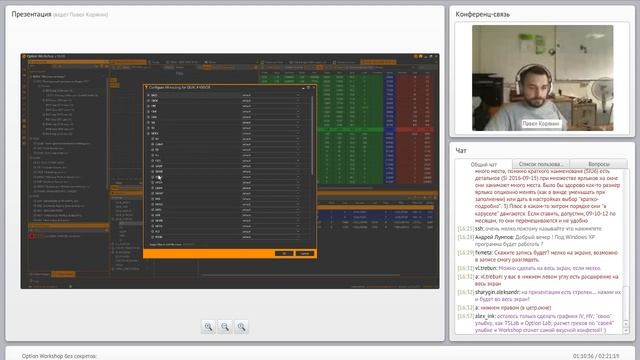640x360 pixels.
Task: Click the chat scrollbar up arrow
Action: [627, 324]
